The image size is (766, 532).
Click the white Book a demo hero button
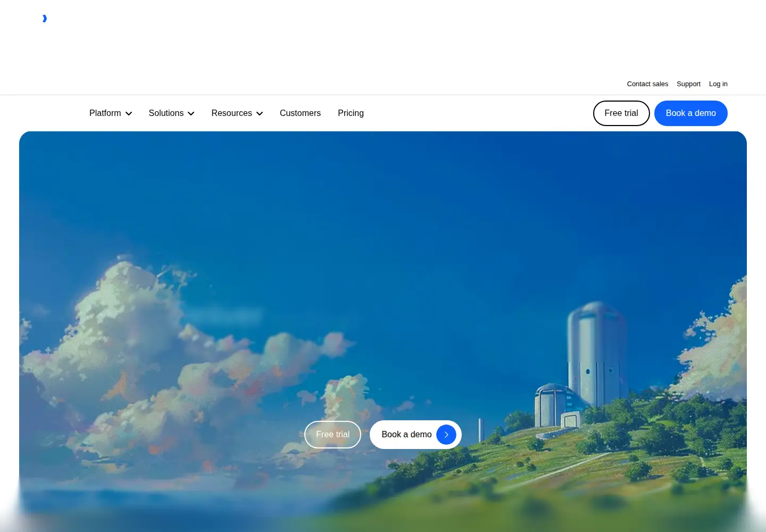pyautogui.click(x=415, y=435)
